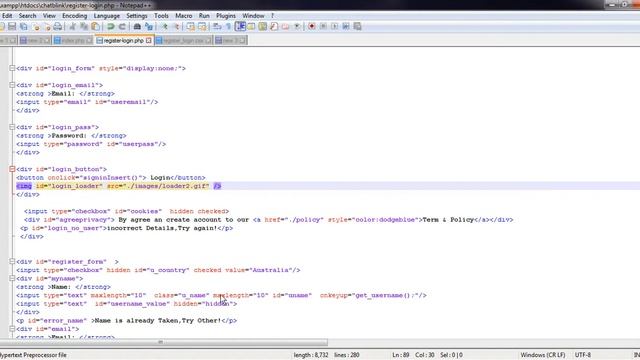This screenshot has height=360, width=640.
Task: Open the Run menu
Action: tap(204, 16)
